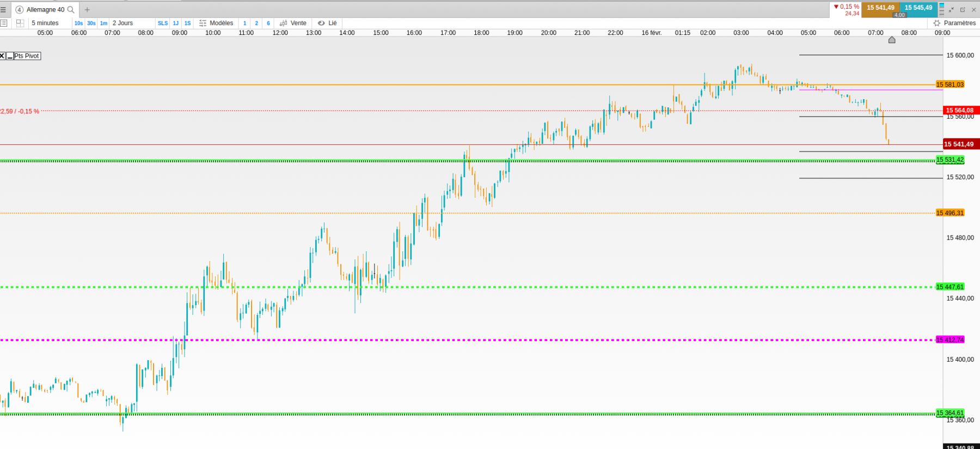Apply template number 2

click(x=256, y=23)
